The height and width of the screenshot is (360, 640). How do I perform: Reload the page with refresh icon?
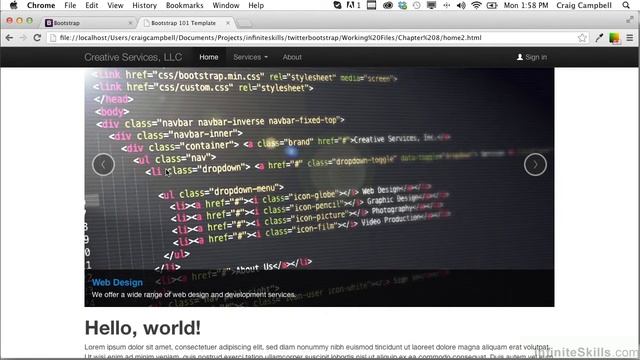(37, 38)
